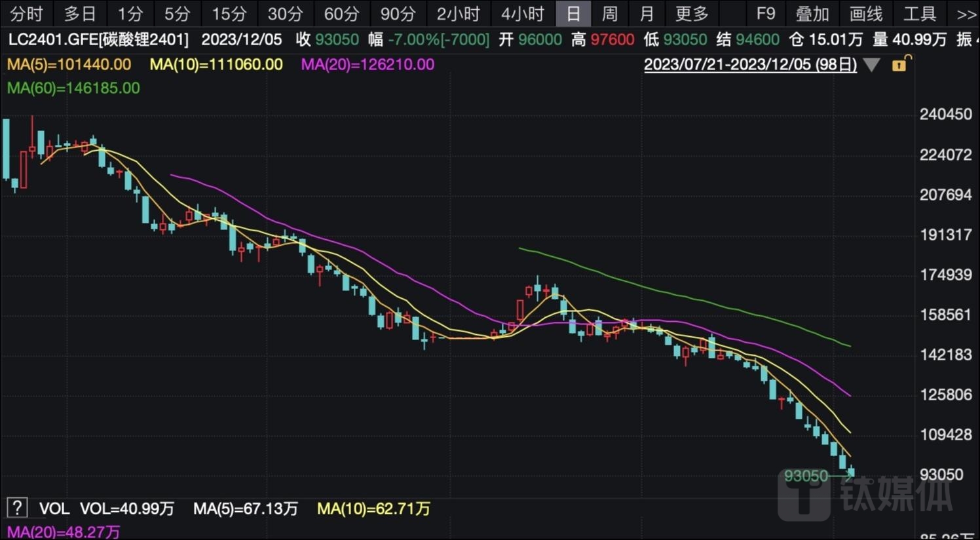The height and width of the screenshot is (540, 980).
Task: Select the 日 daily chart tab
Action: tap(573, 14)
